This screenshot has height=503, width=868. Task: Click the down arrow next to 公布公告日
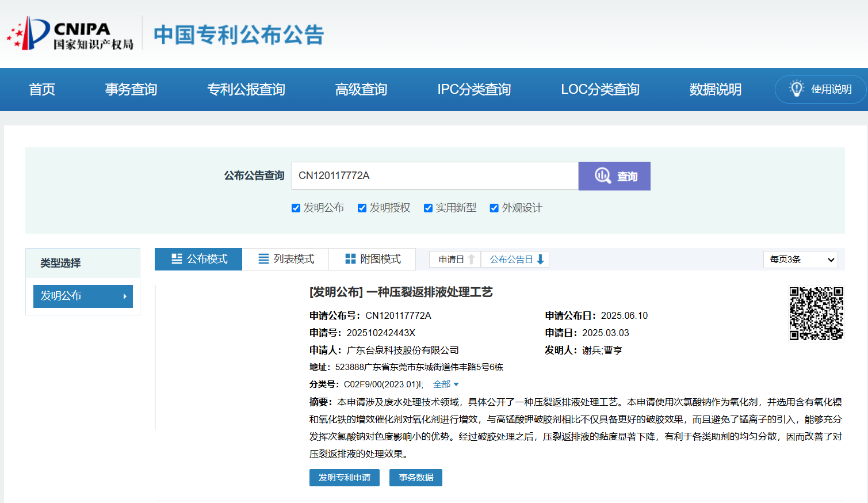coord(540,259)
